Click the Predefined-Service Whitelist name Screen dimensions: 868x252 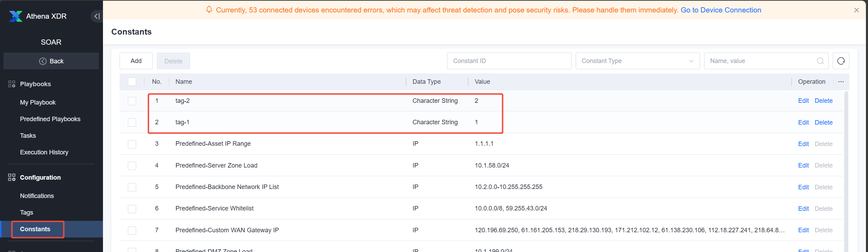214,208
